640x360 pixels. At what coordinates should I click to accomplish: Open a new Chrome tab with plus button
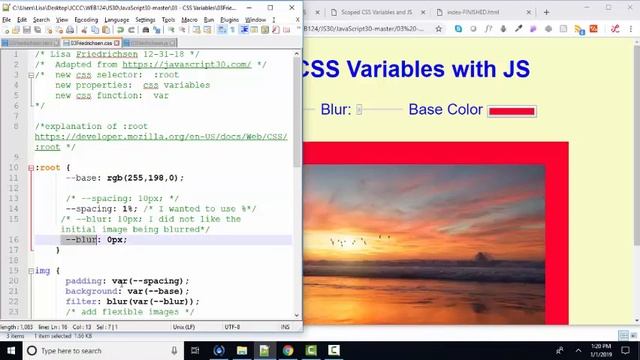[x=546, y=12]
